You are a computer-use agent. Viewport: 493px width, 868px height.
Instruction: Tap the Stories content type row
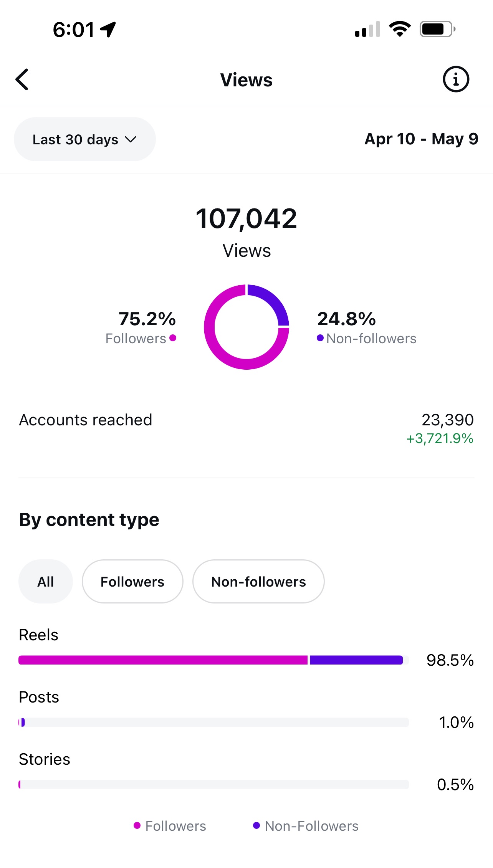[x=246, y=772]
